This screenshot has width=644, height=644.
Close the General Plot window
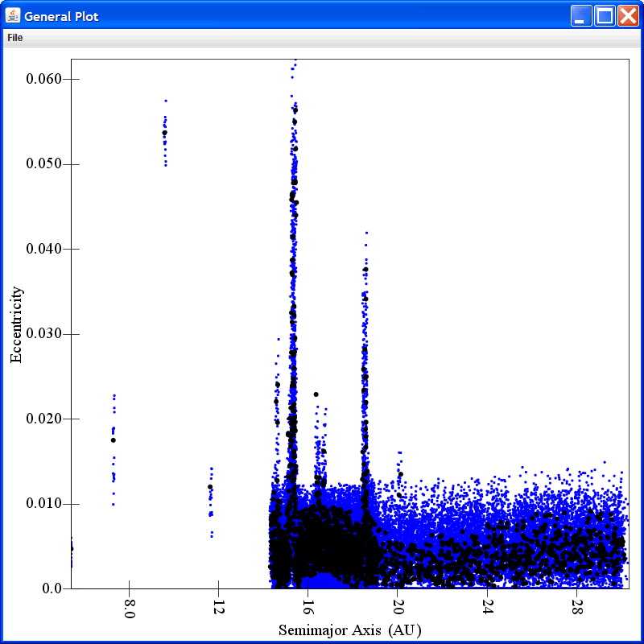(629, 15)
